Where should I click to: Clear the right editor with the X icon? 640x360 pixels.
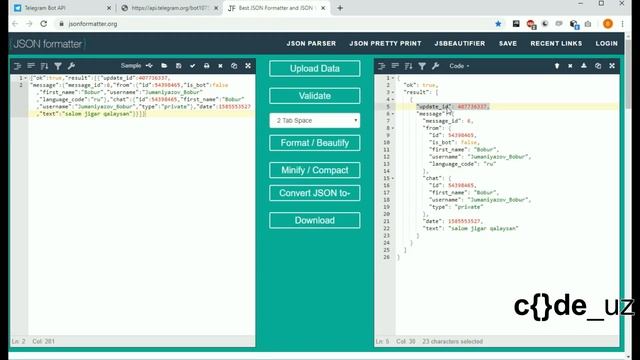(x=570, y=66)
